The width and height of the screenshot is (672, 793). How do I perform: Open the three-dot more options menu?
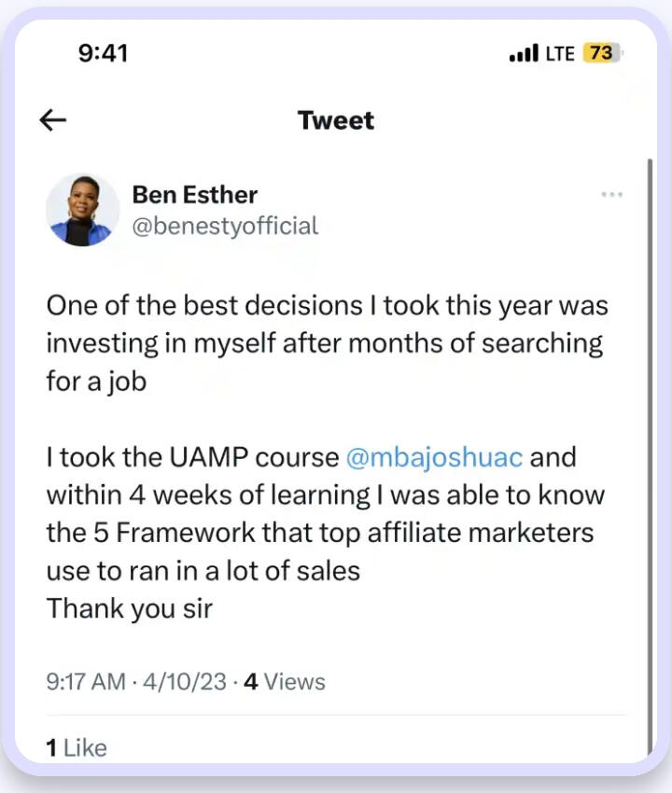click(x=611, y=194)
